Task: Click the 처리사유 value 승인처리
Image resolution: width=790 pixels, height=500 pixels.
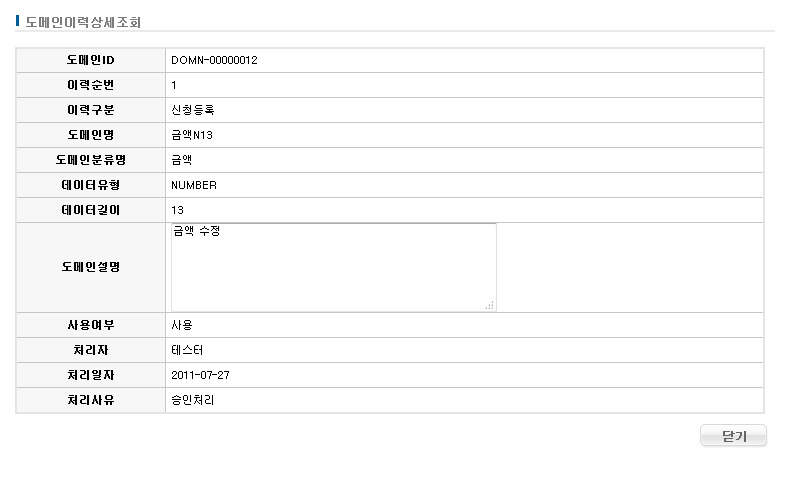Action: 193,400
